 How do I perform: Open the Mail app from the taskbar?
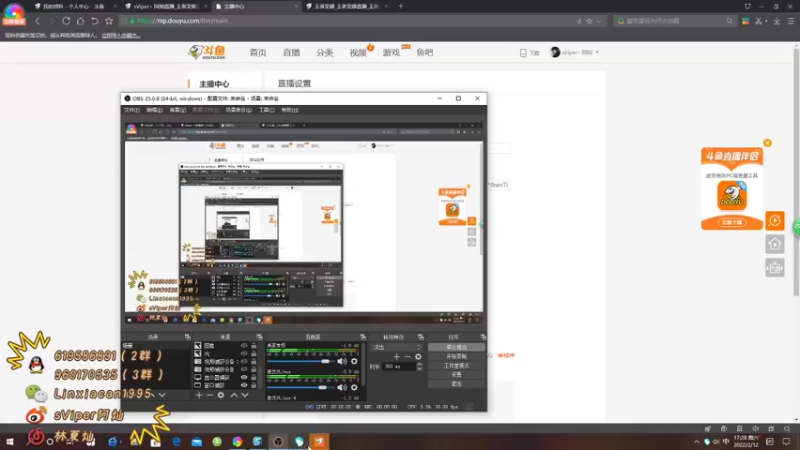point(196,441)
